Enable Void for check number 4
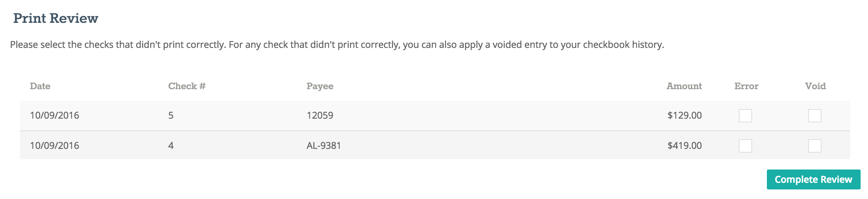This screenshot has height=199, width=868. coord(814,146)
